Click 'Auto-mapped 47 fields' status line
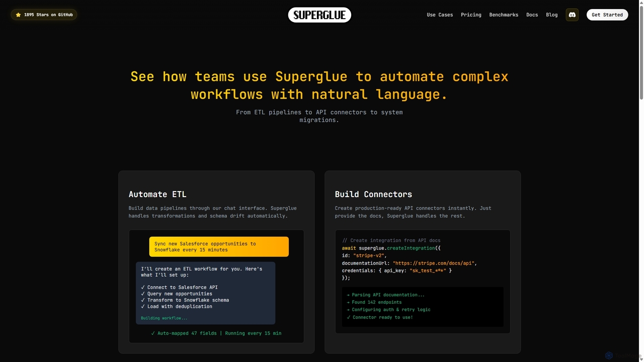 (216, 333)
